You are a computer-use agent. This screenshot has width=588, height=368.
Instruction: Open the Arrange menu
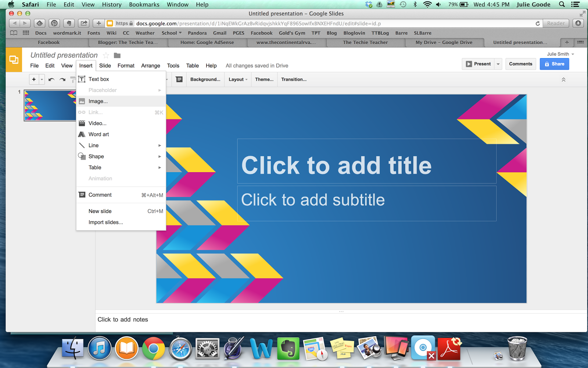(x=151, y=66)
